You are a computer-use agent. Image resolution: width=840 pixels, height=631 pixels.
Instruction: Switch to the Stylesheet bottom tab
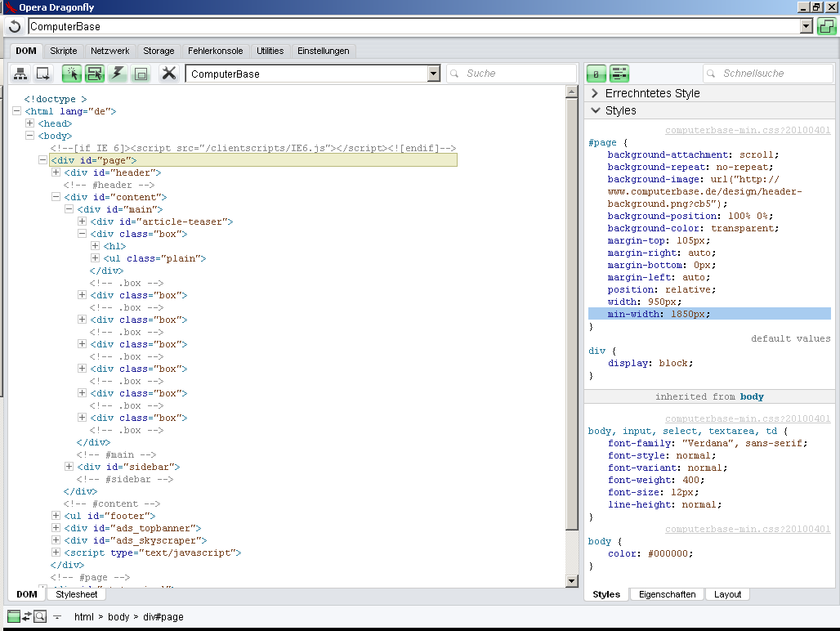tap(77, 594)
